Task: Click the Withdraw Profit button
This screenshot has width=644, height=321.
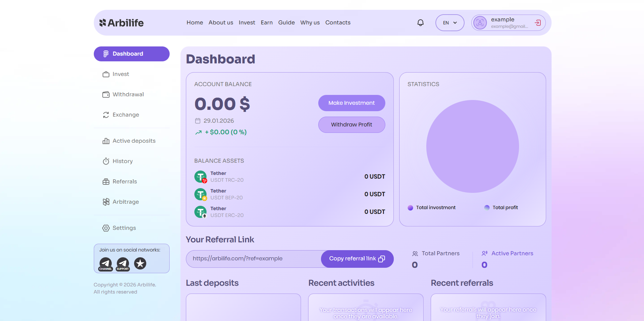Action: point(351,125)
